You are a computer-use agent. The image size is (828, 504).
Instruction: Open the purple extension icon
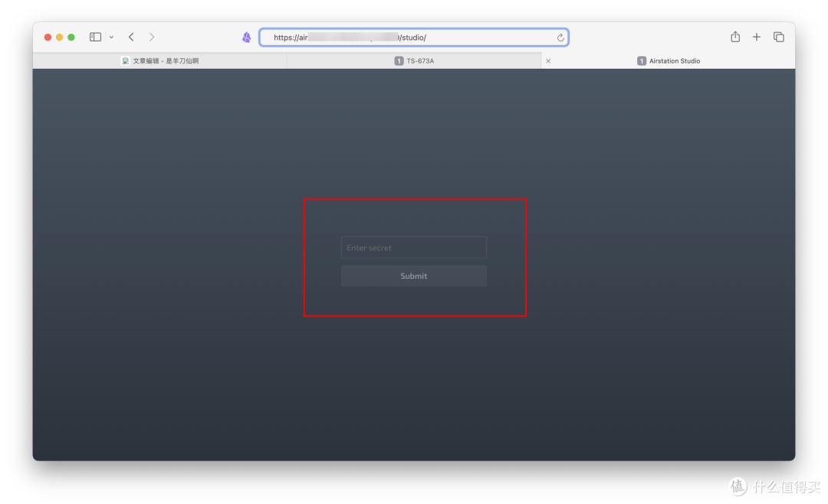tap(247, 37)
